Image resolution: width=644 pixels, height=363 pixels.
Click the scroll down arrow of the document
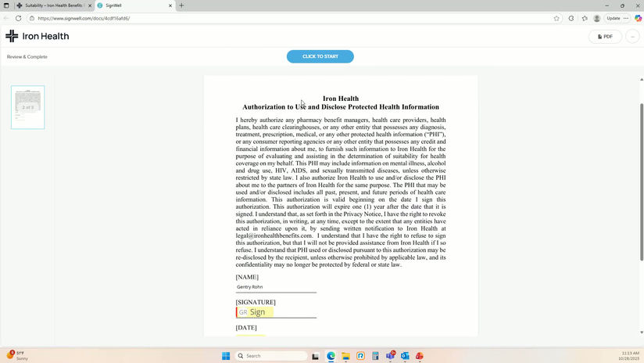click(642, 332)
